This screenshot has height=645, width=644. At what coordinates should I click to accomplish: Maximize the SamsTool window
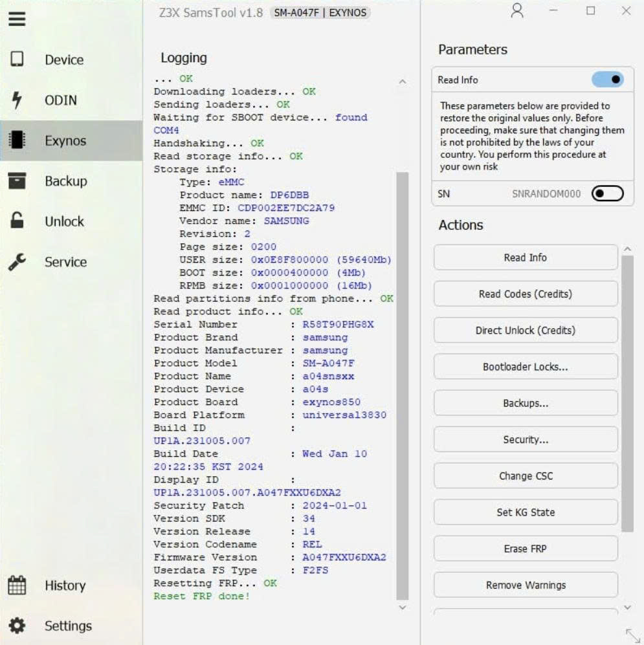coord(590,11)
